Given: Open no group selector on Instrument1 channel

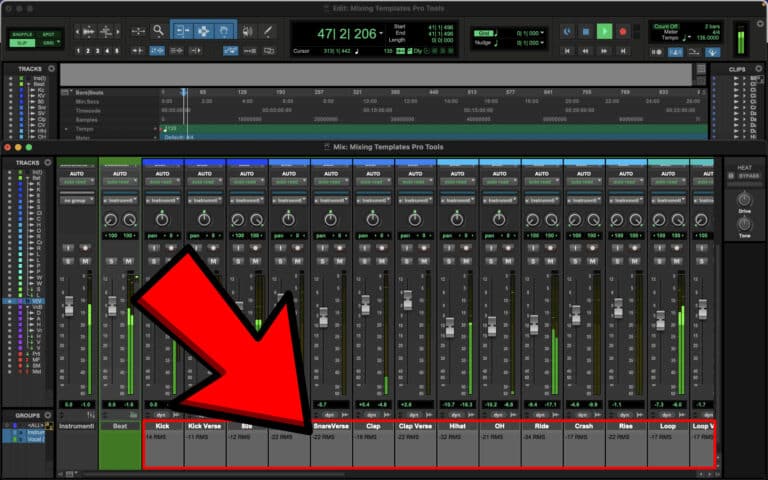Looking at the screenshot, I should click(x=77, y=200).
